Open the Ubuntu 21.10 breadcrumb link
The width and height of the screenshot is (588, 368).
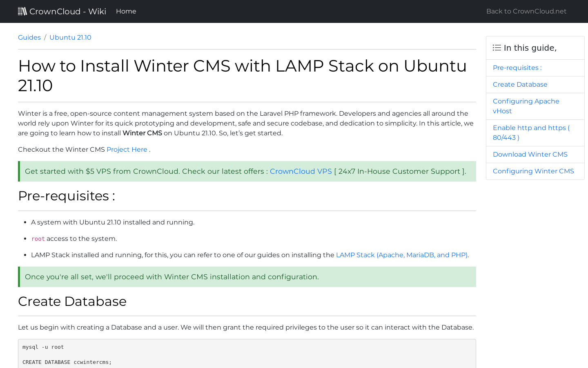(70, 37)
